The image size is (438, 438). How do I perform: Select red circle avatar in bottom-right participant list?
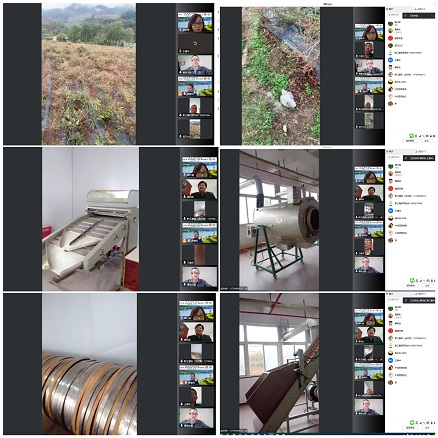tap(390, 331)
